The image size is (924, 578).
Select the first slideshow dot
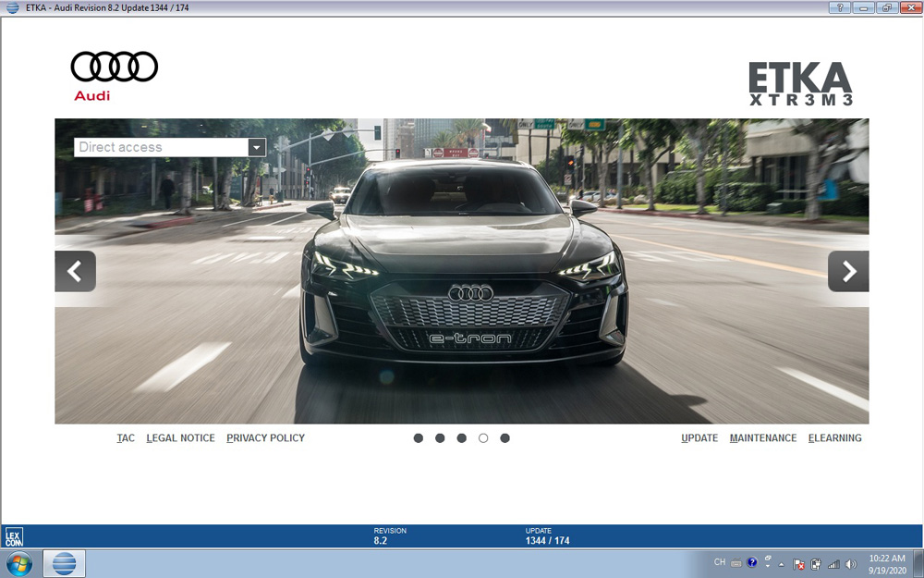pos(419,438)
